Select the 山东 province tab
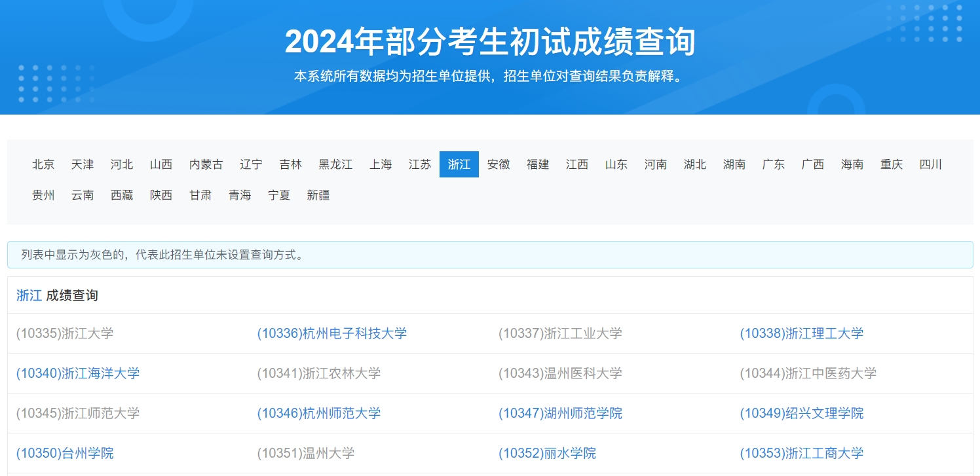This screenshot has width=980, height=476. point(616,164)
